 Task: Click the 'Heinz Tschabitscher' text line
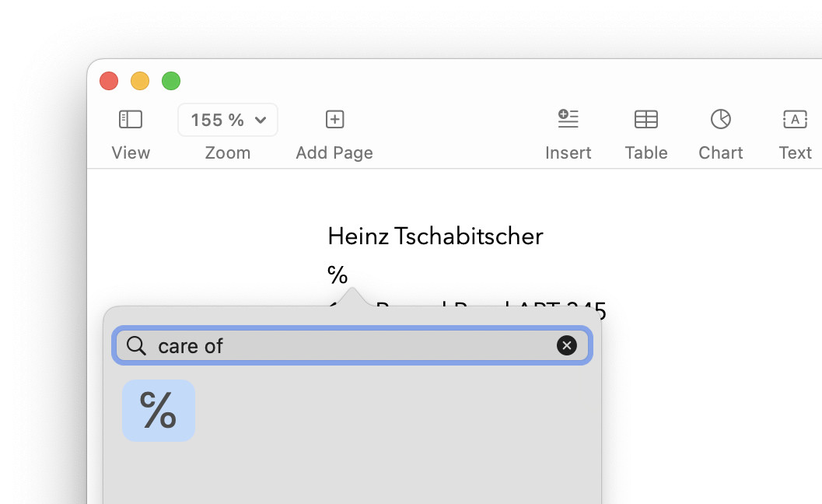tap(435, 236)
